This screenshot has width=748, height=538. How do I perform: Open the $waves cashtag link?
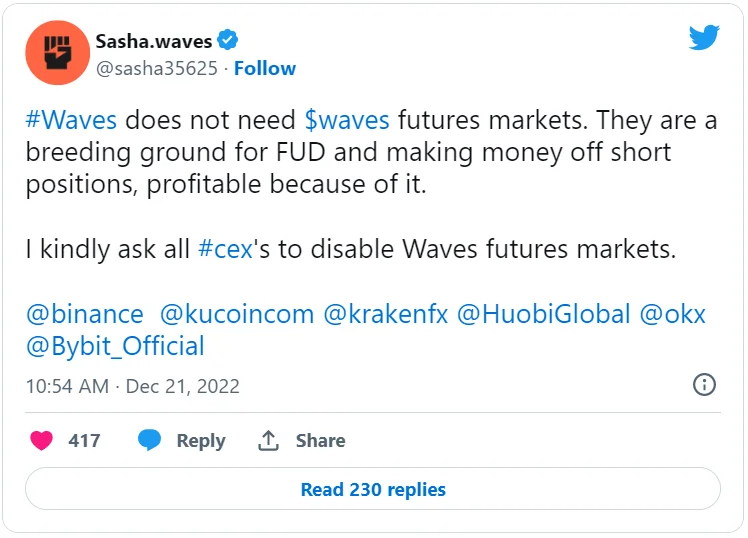point(347,120)
